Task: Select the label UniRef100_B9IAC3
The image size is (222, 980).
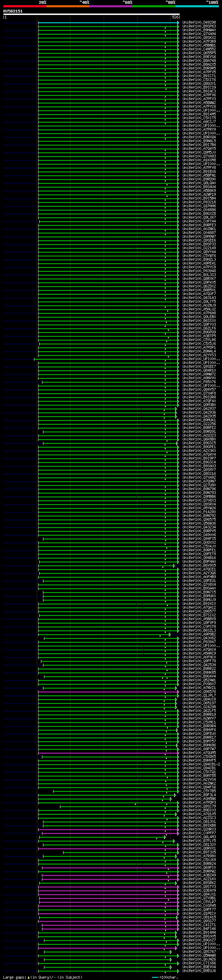Action: tap(199, 91)
